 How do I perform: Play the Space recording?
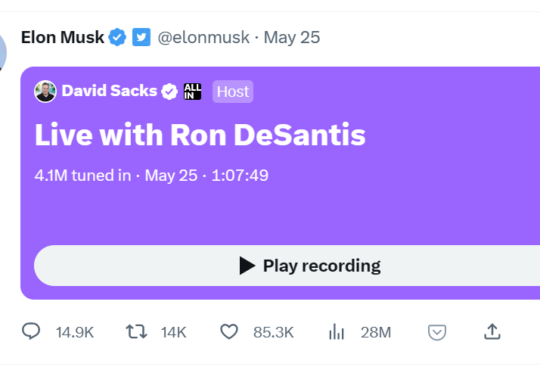tap(287, 266)
